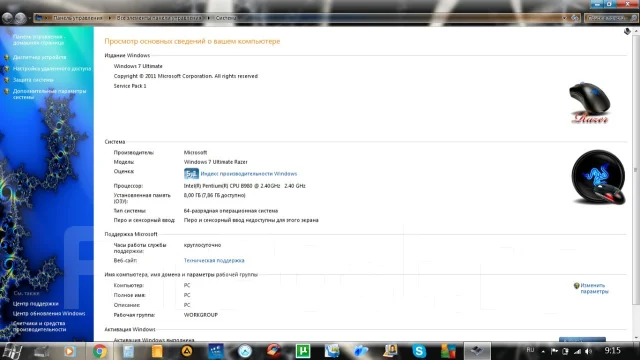Select the 'Windows 7 Ultimate' edition text

point(138,66)
